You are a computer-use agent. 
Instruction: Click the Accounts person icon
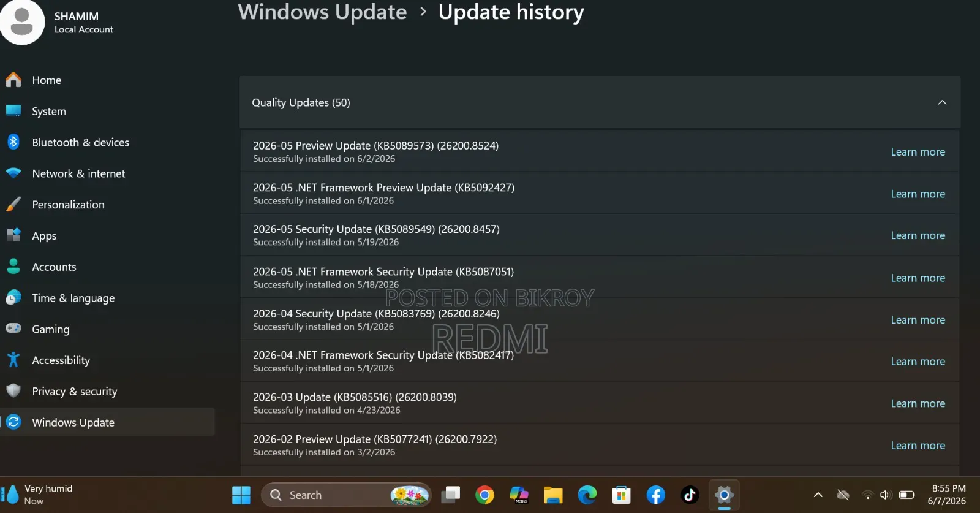pos(13,267)
